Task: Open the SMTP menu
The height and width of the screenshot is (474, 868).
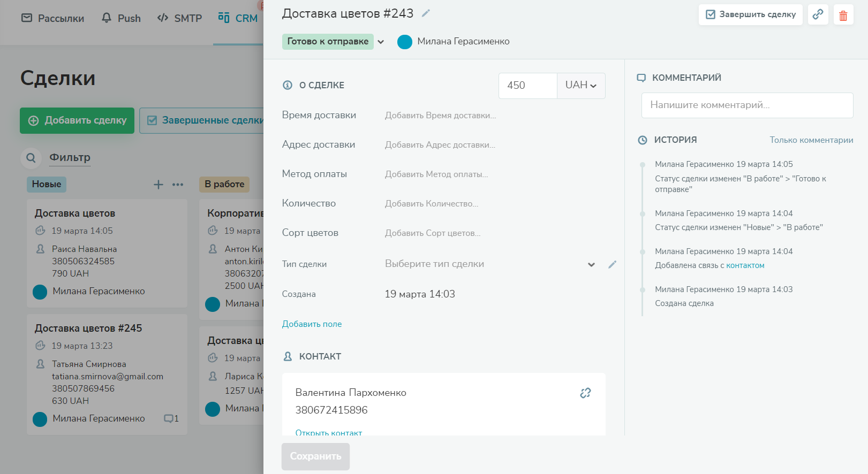Action: click(x=179, y=18)
